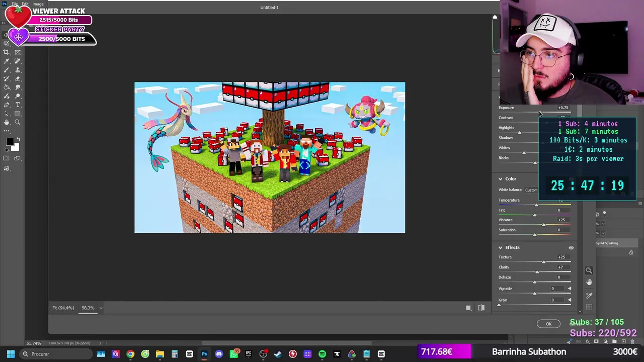Pick the Camera Raw Hand tool
The image size is (644, 362).
[x=589, y=283]
